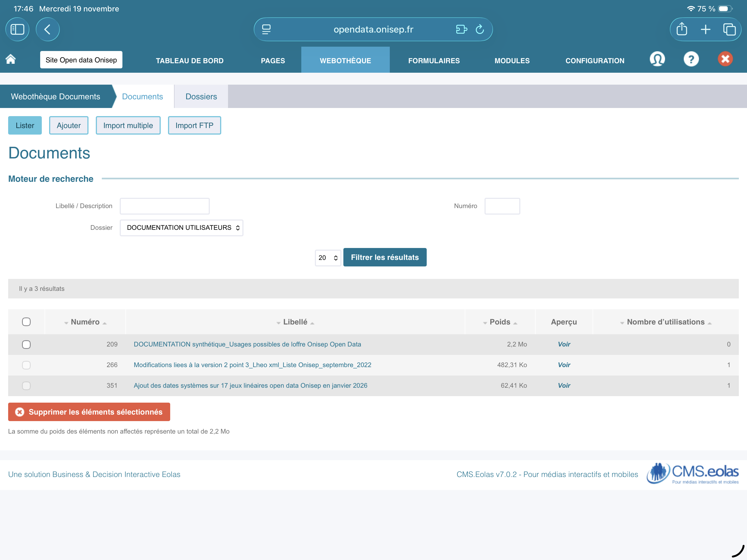Select checkbox for document 351

click(26, 386)
